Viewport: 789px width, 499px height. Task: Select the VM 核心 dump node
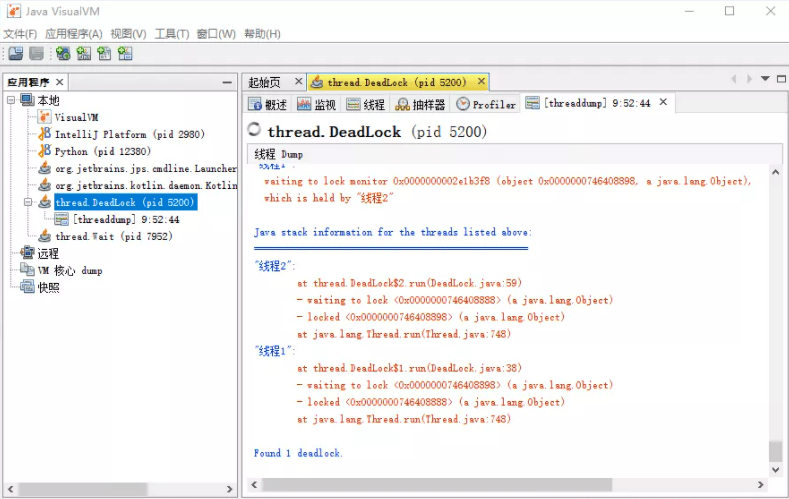(x=70, y=271)
